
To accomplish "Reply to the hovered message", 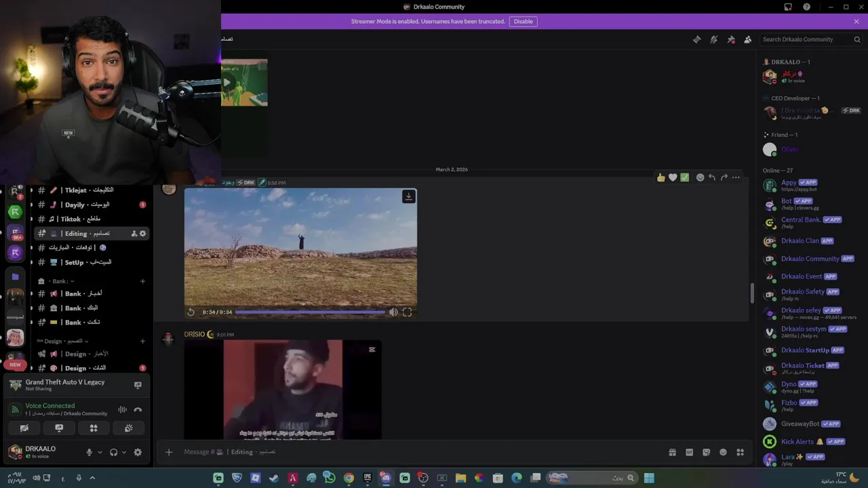I will pyautogui.click(x=712, y=178).
